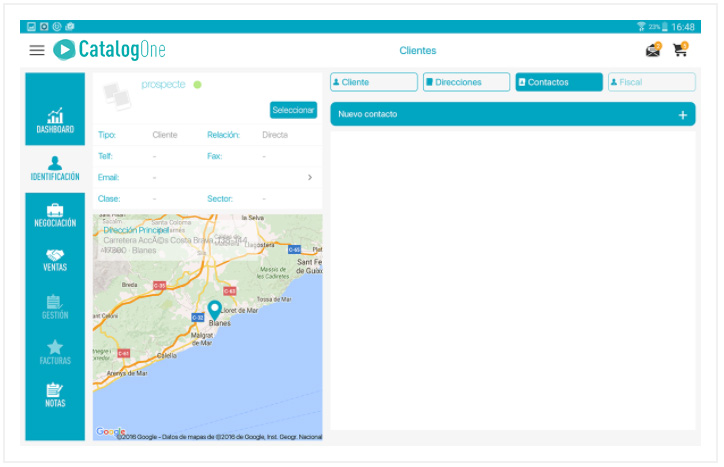Switch to the Fiscal tab
724x467 pixels.
pos(652,82)
